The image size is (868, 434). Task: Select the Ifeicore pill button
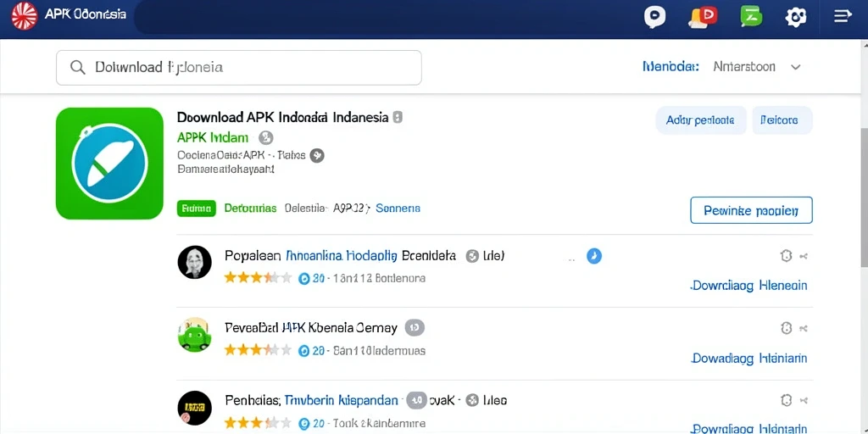(x=782, y=120)
